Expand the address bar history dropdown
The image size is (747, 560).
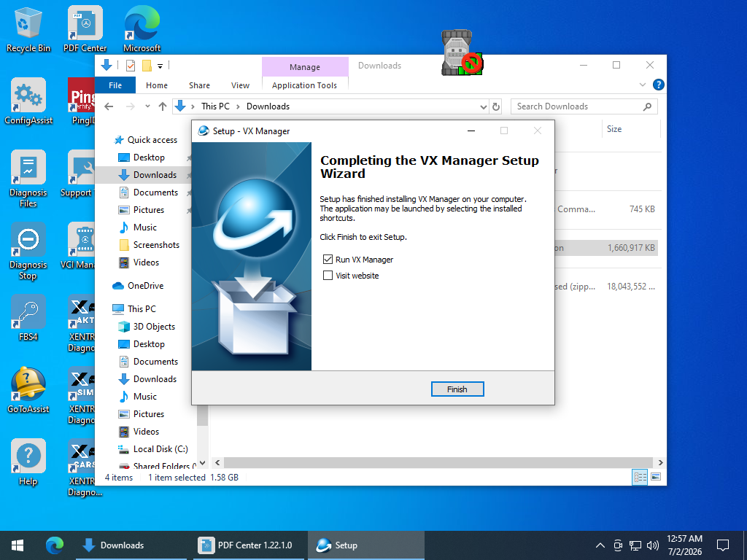point(484,106)
